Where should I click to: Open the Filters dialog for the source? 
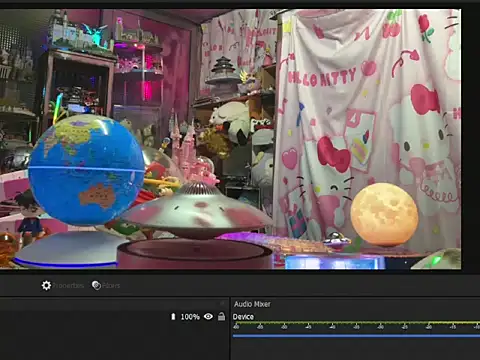106,286
